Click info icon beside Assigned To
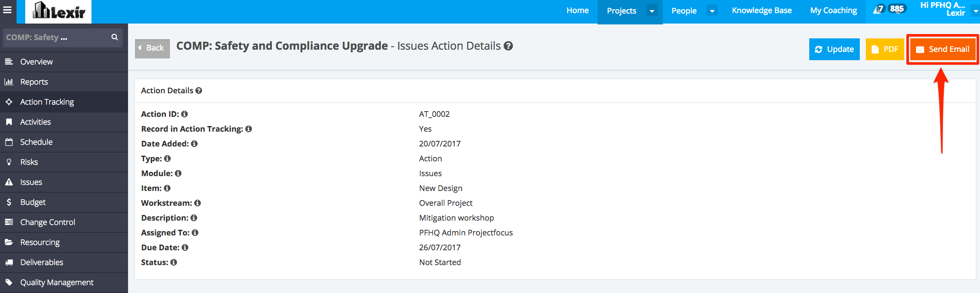The height and width of the screenshot is (293, 980). tap(195, 232)
